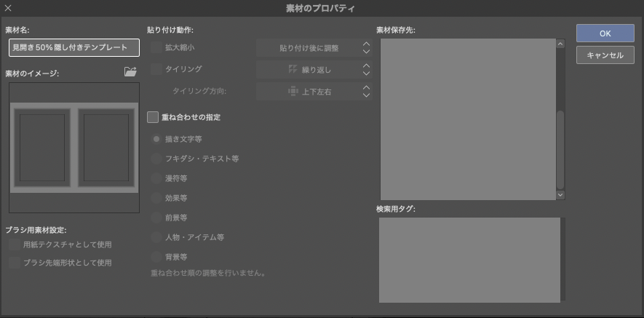
Task: Toggle the タイリング checkbox
Action: pyautogui.click(x=156, y=69)
